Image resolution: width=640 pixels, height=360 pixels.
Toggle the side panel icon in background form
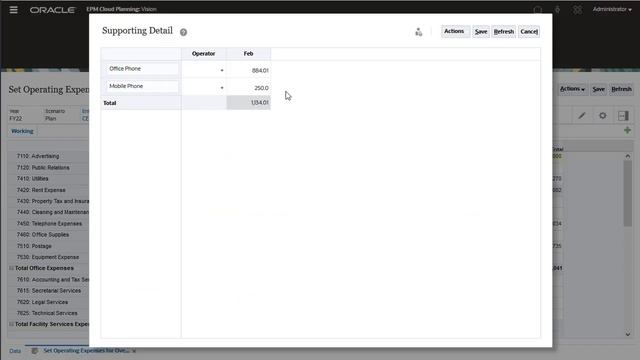pyautogui.click(x=623, y=116)
